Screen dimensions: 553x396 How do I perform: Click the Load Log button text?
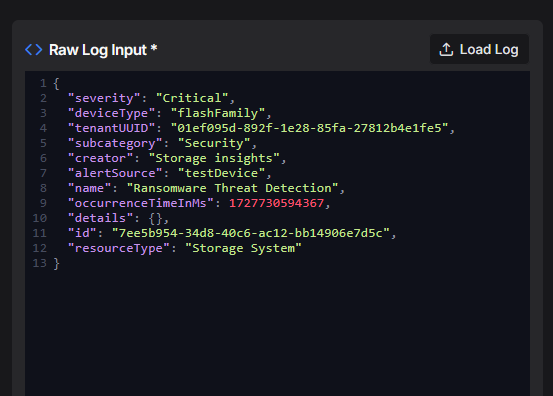tap(489, 49)
